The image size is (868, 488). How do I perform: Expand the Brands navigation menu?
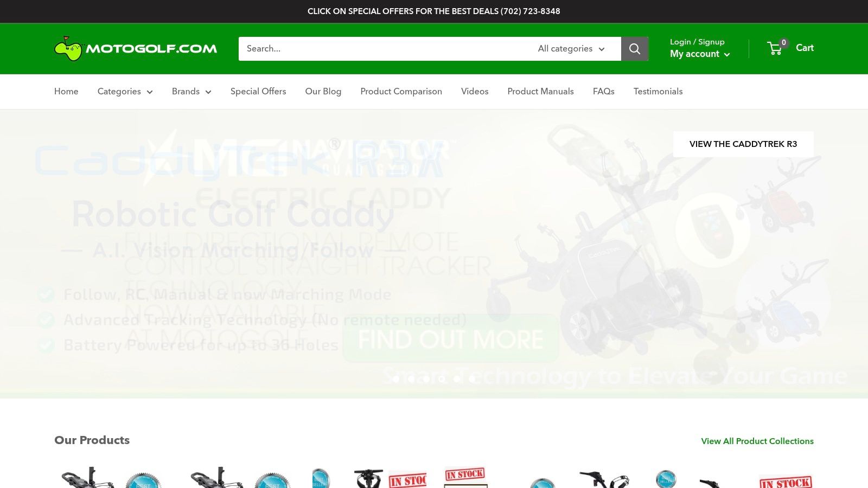point(192,92)
